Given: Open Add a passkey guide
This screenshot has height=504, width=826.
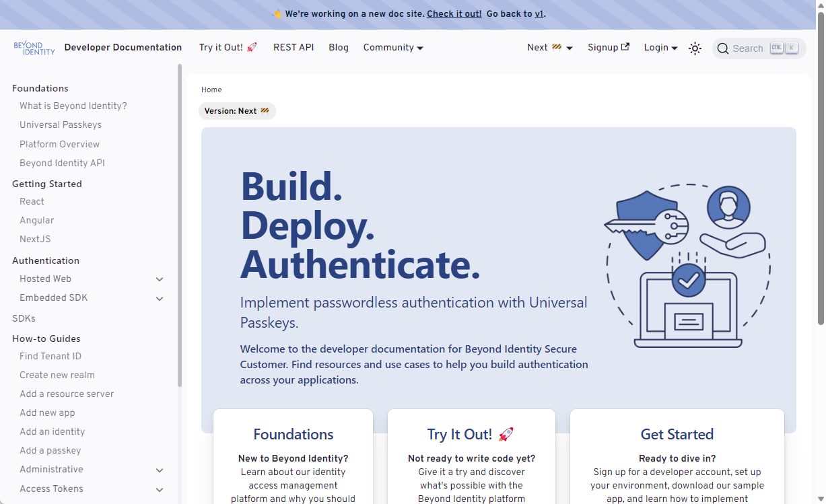Looking at the screenshot, I should tap(50, 450).
